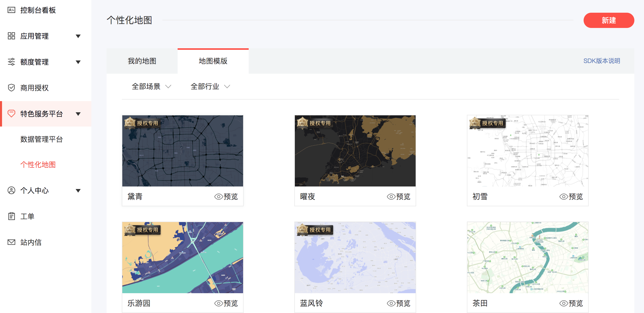
Task: Click the eye preview icon for 曜夜
Action: (391, 197)
